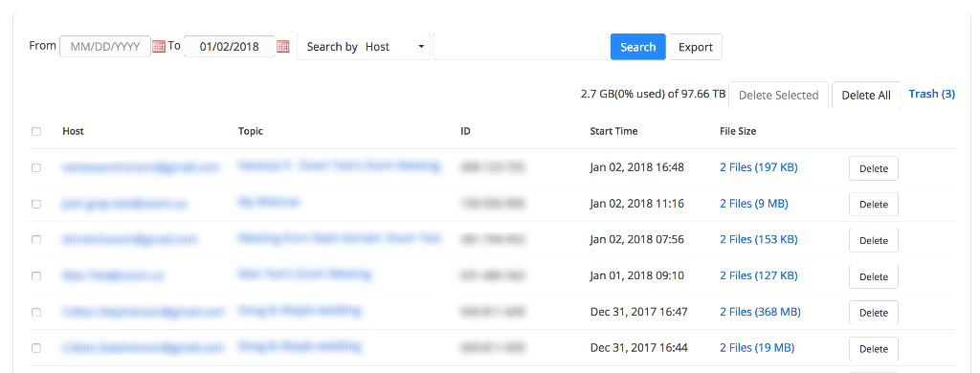Focus the search text box

point(522,47)
